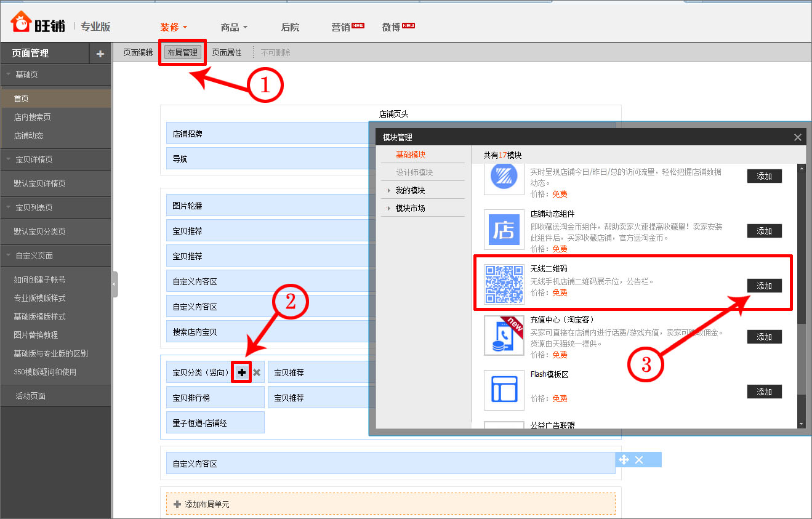Add the 店铺动态组件 module
812x519 pixels.
(765, 231)
